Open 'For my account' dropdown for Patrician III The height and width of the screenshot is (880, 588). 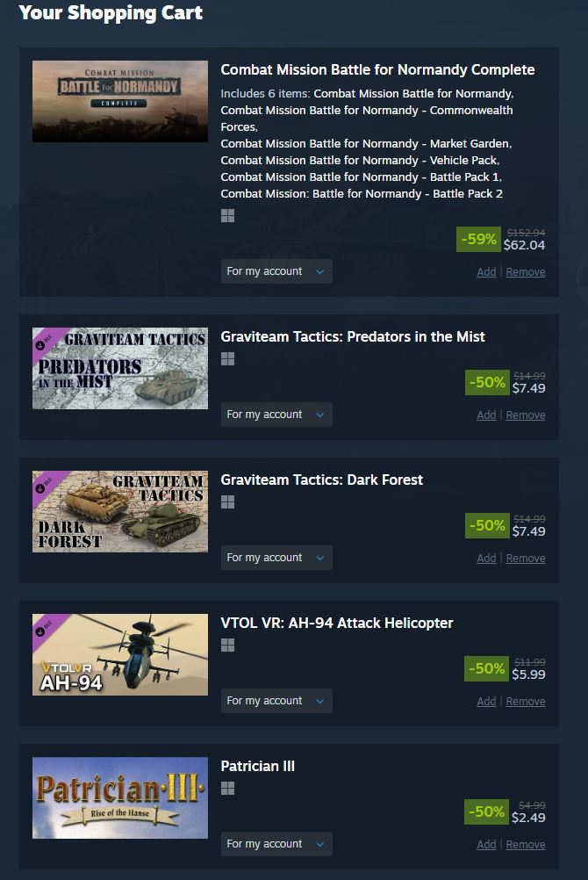tap(276, 843)
